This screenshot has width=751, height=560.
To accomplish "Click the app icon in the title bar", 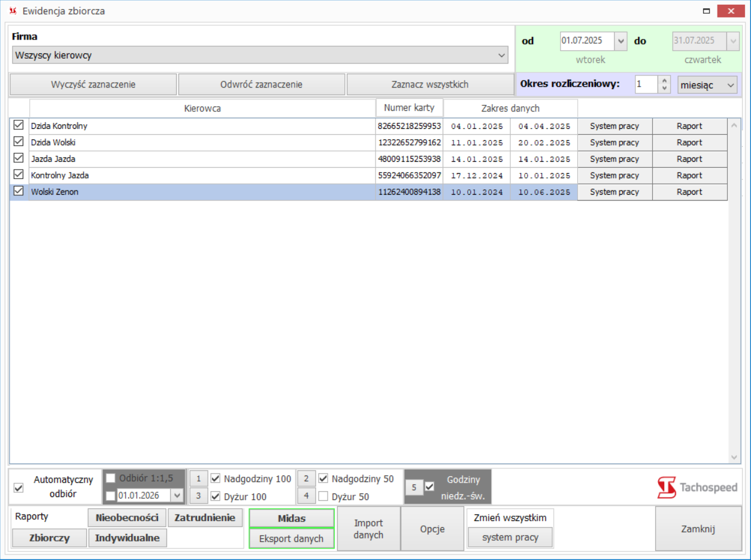I will (x=13, y=11).
